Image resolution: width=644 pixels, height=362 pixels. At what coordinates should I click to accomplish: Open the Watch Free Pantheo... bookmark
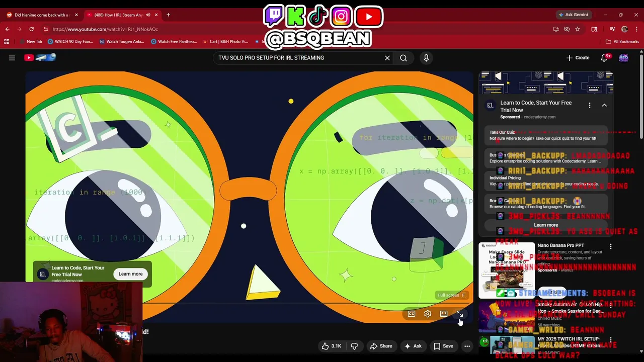(174, 42)
